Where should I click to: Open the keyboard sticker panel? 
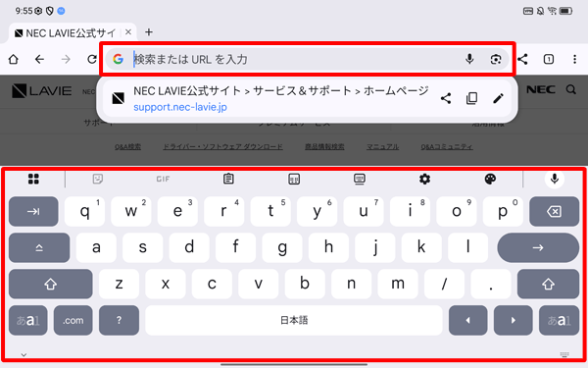[x=98, y=179]
